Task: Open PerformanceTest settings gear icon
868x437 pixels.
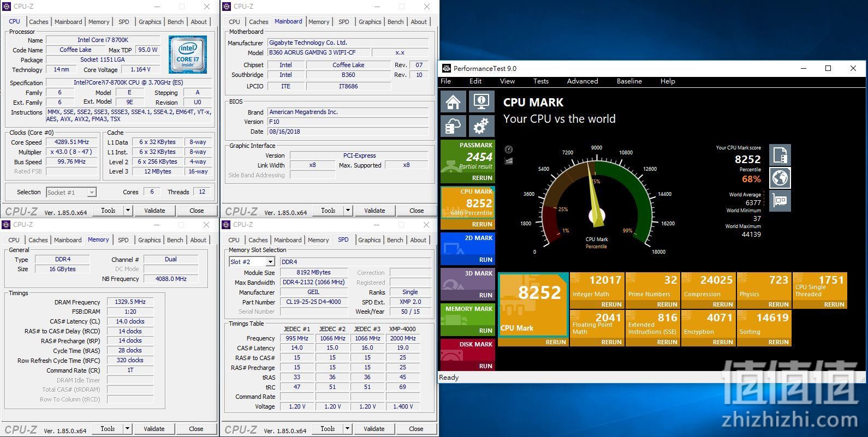Action: (x=481, y=127)
